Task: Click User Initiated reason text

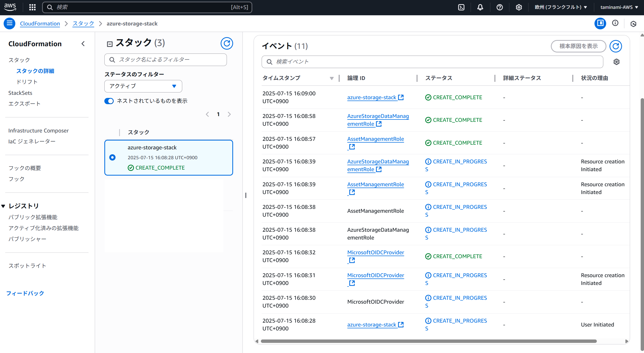Action: (598, 325)
